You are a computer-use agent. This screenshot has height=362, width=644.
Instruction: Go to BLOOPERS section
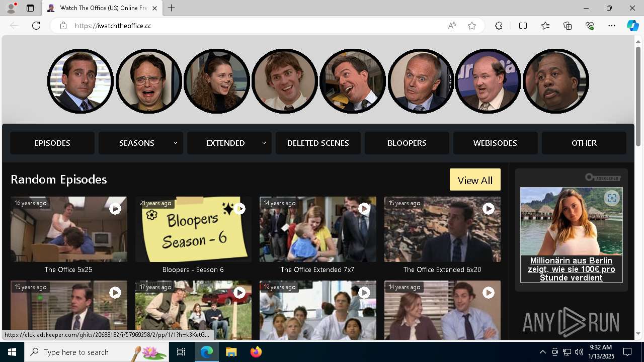[407, 143]
